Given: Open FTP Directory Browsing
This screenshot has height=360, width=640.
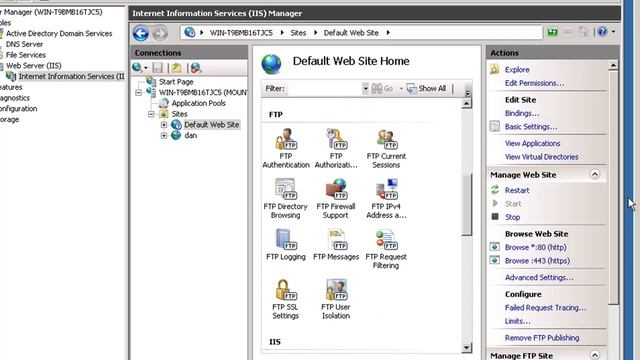Looking at the screenshot, I should click(x=285, y=199).
